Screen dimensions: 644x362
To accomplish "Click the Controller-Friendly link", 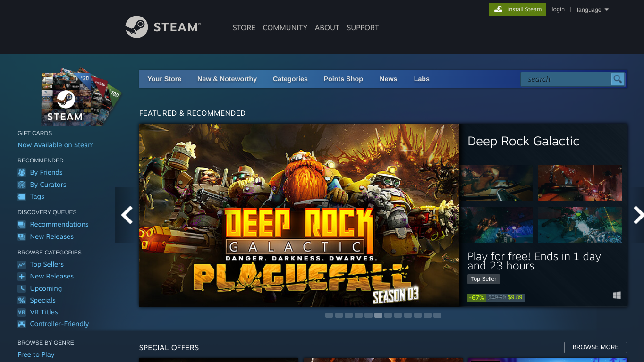I will pos(59,324).
